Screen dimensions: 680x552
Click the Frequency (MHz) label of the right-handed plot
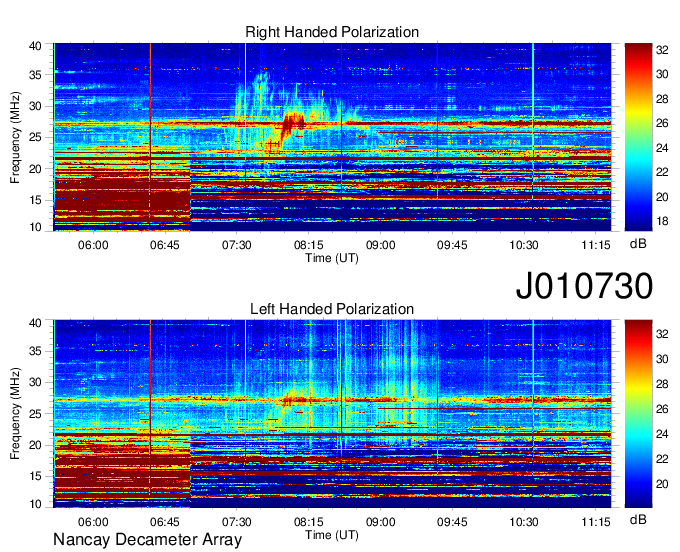[x=15, y=137]
